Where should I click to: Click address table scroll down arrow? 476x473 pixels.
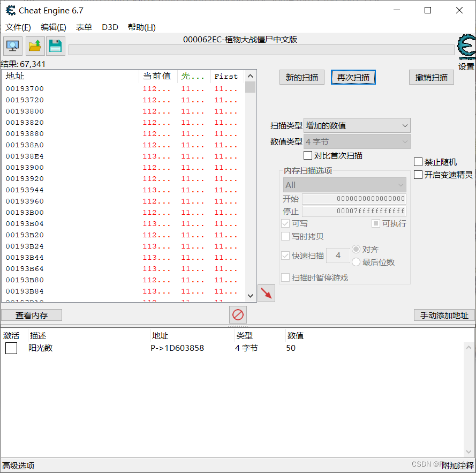pyautogui.click(x=469, y=452)
